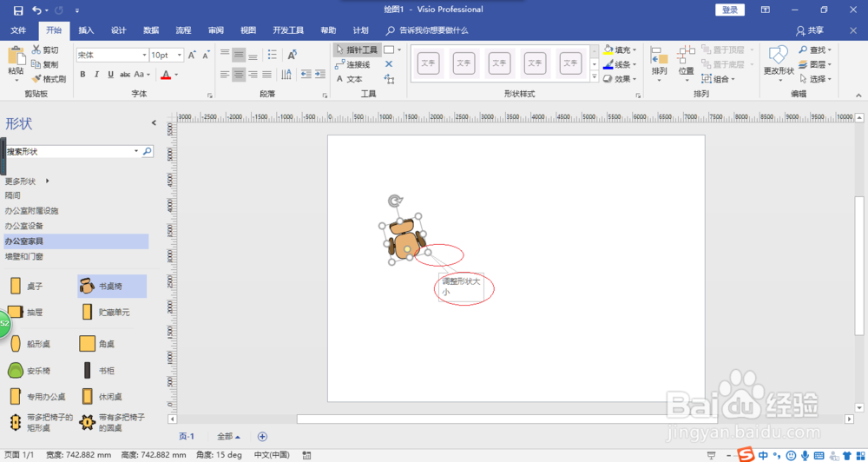Click the Change Shape (更改形状) button
This screenshot has width=868, height=462.
[779, 63]
